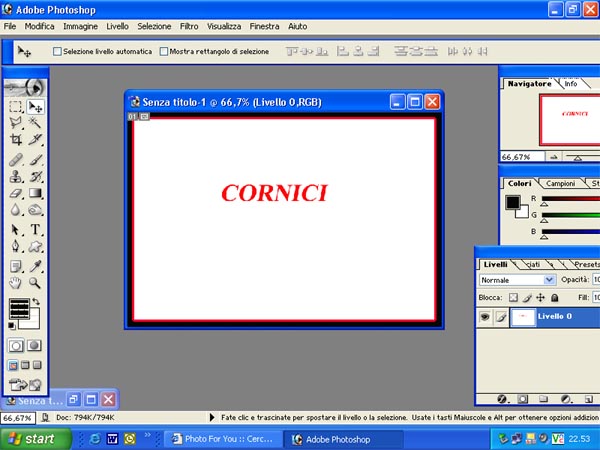
Task: Toggle lock position icon in Blocca
Action: [540, 297]
